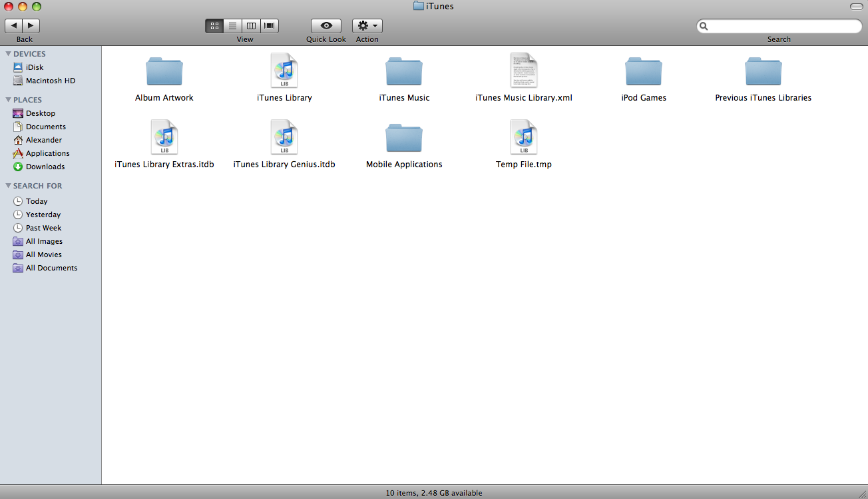The image size is (868, 499).
Task: Collapse the SEARCH FOR sidebar section
Action: coord(8,186)
